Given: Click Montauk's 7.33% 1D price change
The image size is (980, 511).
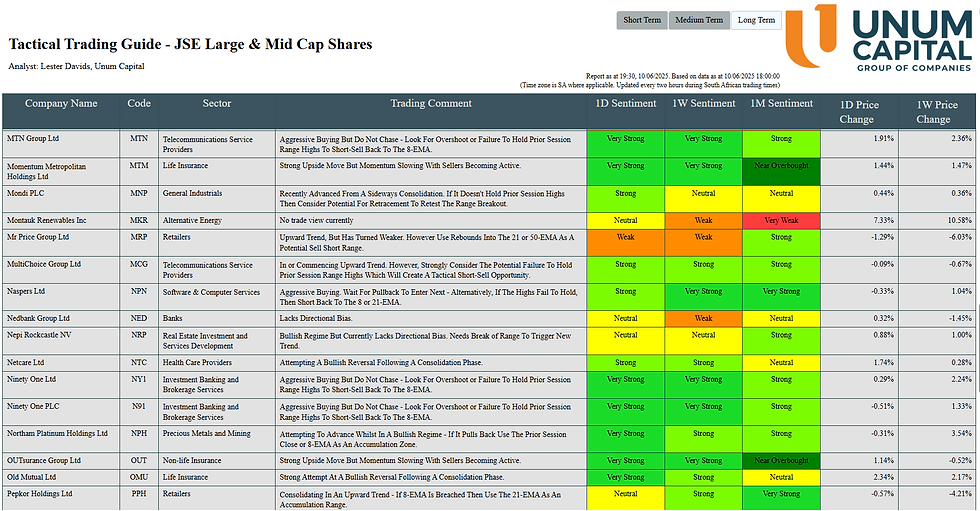Looking at the screenshot, I should [x=883, y=221].
